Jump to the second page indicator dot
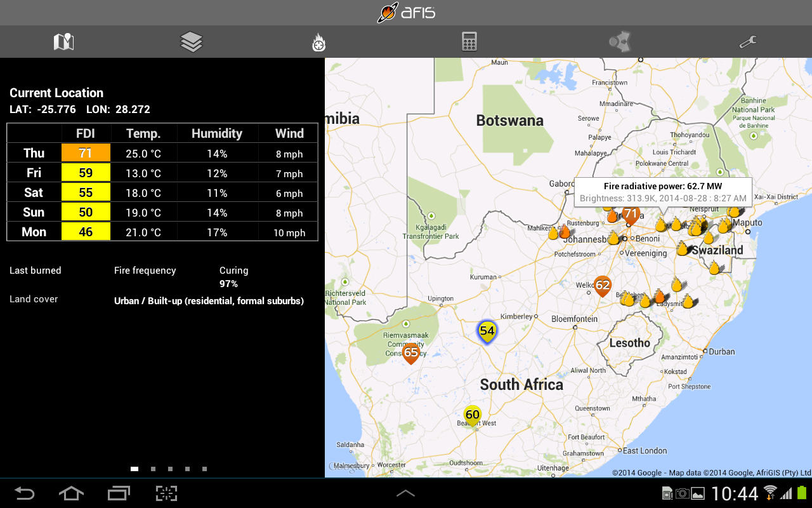The height and width of the screenshot is (508, 812). tap(153, 469)
